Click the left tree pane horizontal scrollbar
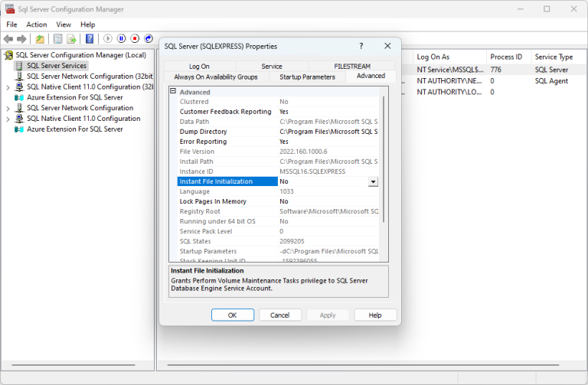The height and width of the screenshot is (385, 588). (x=73, y=365)
